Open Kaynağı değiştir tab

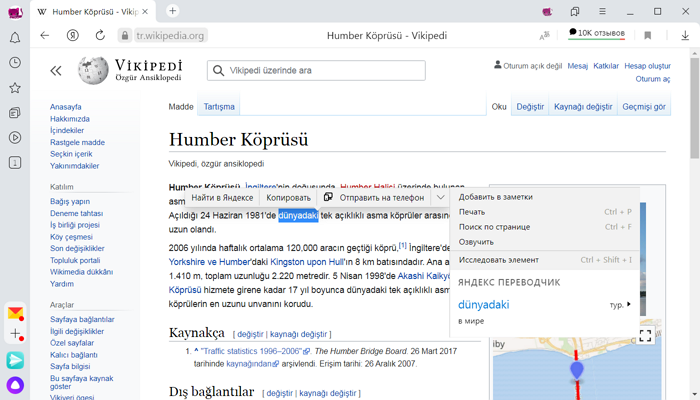(x=583, y=107)
